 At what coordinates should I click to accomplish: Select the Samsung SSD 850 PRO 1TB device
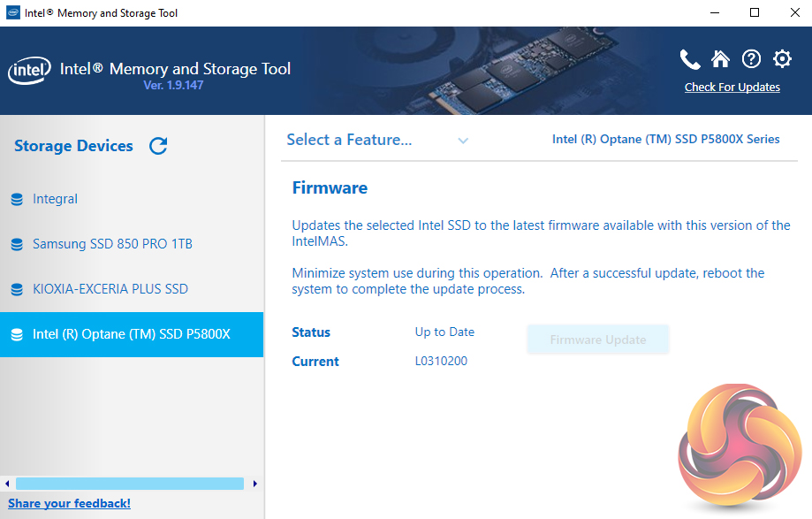132,244
